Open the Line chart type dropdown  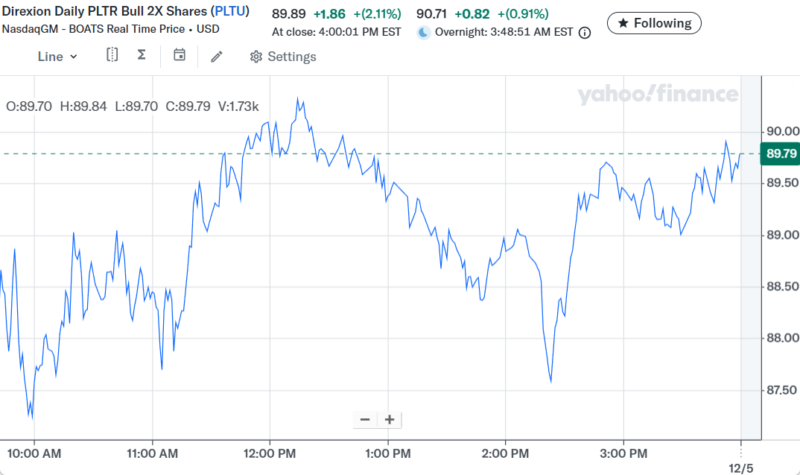tap(57, 56)
